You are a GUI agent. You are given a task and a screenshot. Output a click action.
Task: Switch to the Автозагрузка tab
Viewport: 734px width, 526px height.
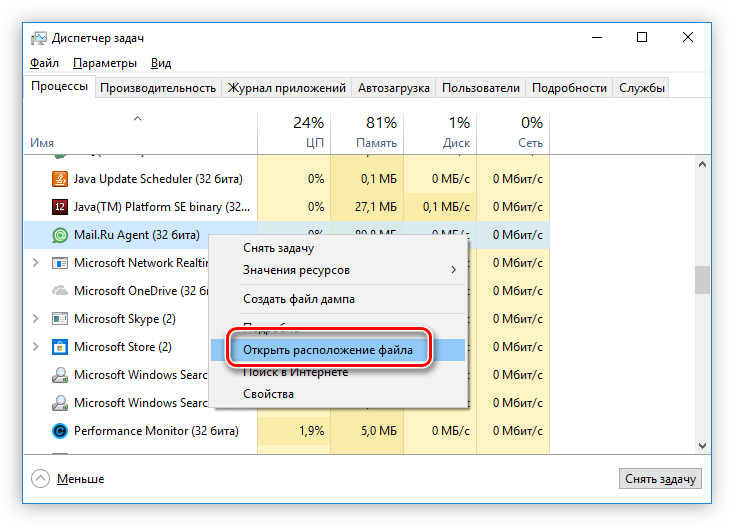394,88
